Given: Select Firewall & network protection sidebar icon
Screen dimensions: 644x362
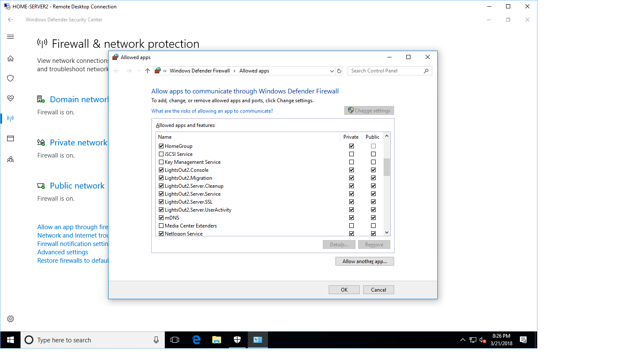Looking at the screenshot, I should (10, 118).
